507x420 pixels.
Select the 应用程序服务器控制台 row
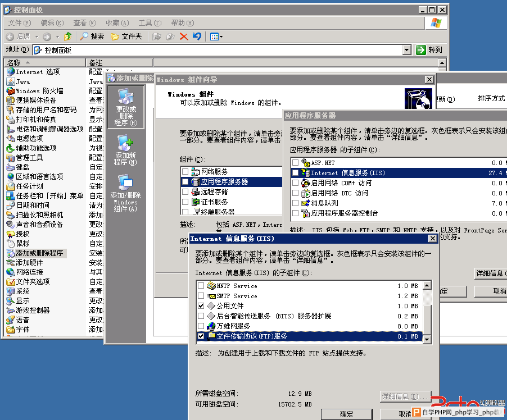click(399, 213)
